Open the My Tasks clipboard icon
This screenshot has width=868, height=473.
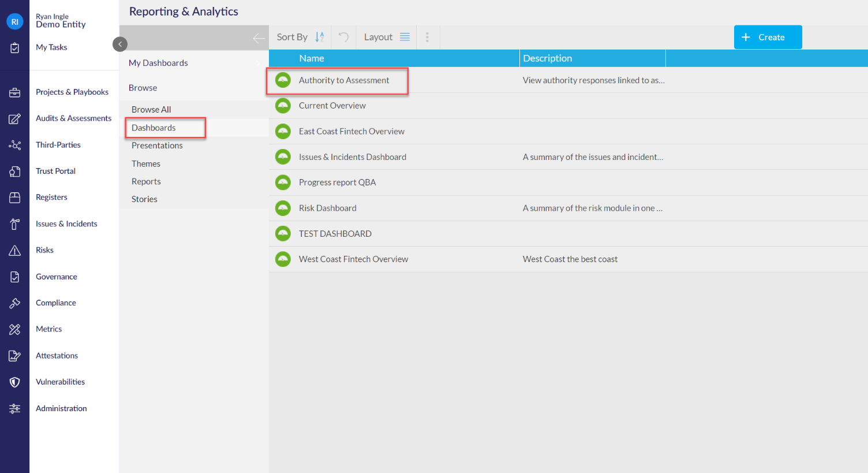click(15, 48)
